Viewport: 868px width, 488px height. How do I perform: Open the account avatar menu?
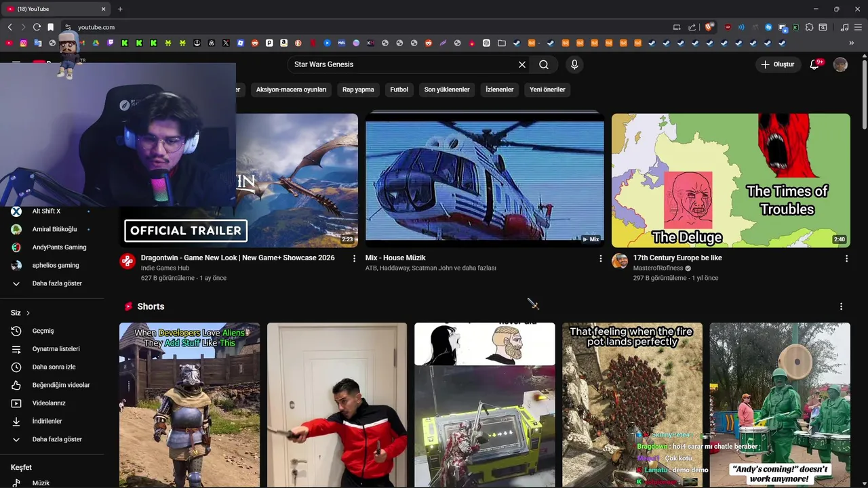tap(840, 64)
